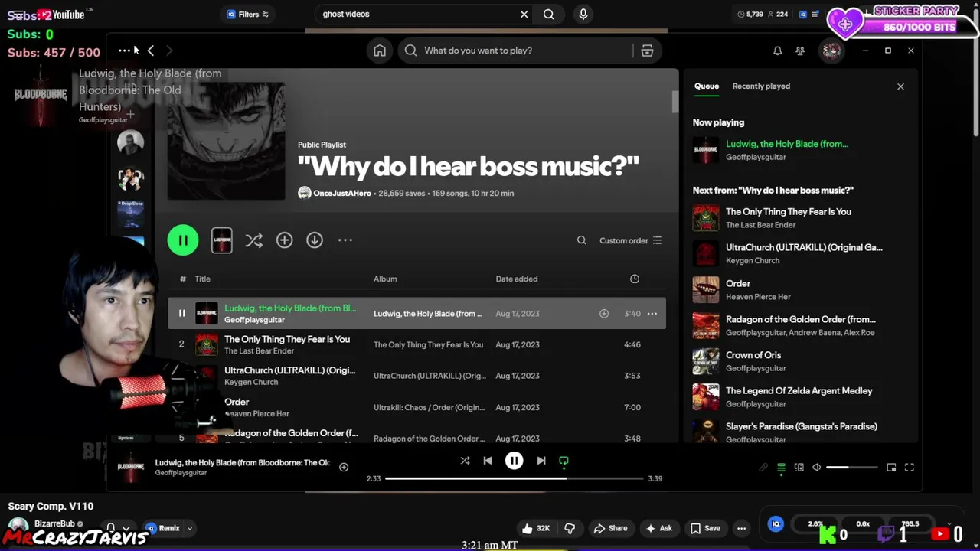The height and width of the screenshot is (551, 980).
Task: Add Ludwig track row to Liked Songs
Action: tap(604, 313)
